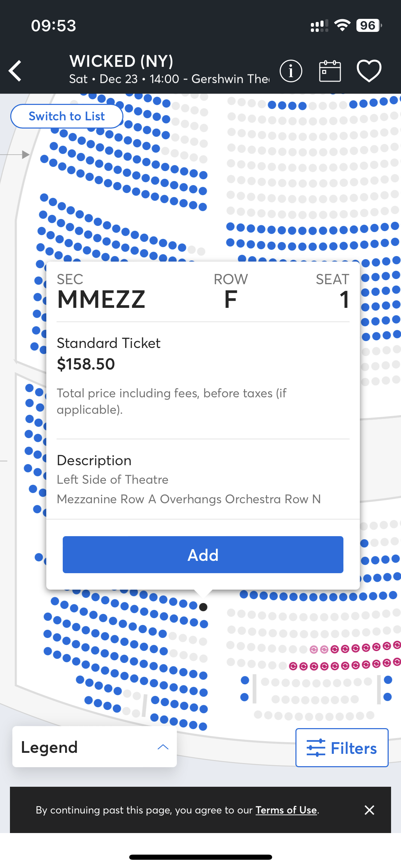401x868 pixels.
Task: Expand the Legend panel label
Action: (50, 747)
